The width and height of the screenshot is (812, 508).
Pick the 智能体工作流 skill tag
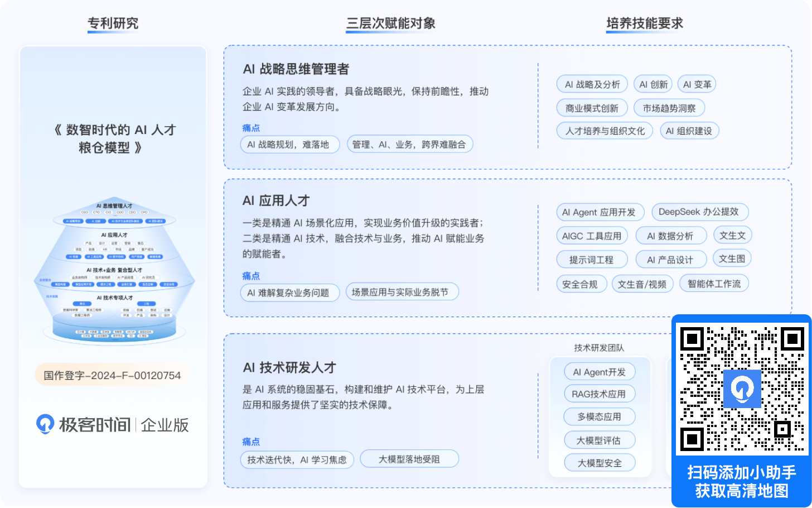pyautogui.click(x=714, y=284)
